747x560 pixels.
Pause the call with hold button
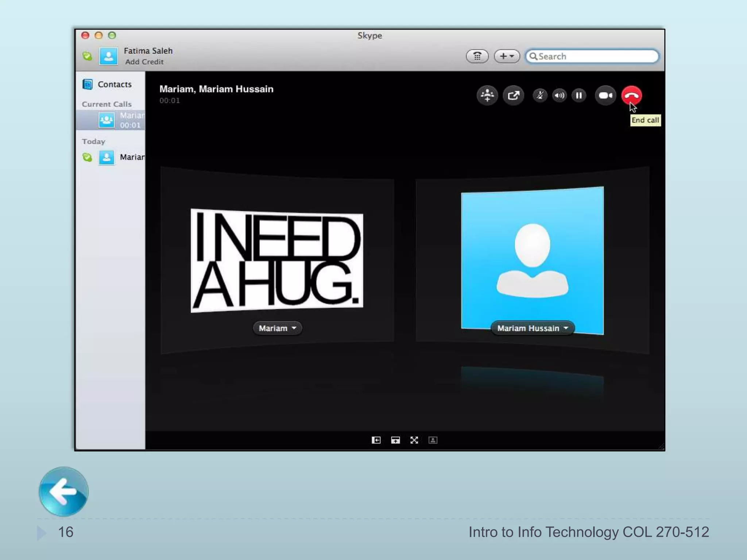coord(578,96)
